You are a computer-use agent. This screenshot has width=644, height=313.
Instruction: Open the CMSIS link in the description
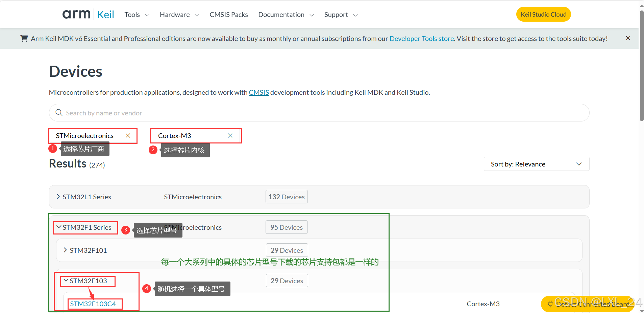[x=259, y=92]
